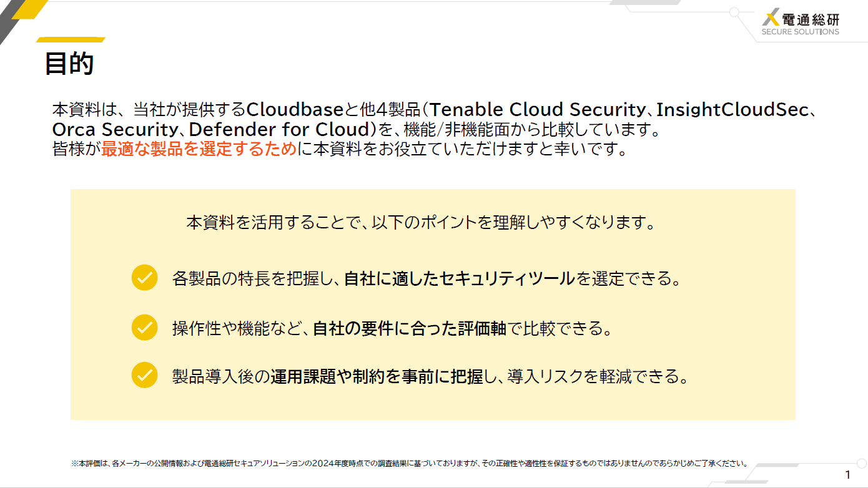Click the SECURE SOLUTIONS subtitle text
868x488 pixels.
tap(801, 31)
